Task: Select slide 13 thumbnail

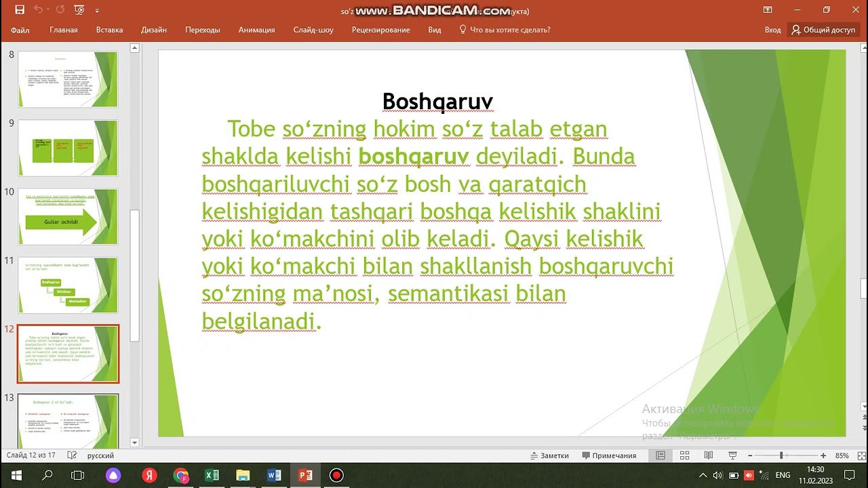Action: 68,421
